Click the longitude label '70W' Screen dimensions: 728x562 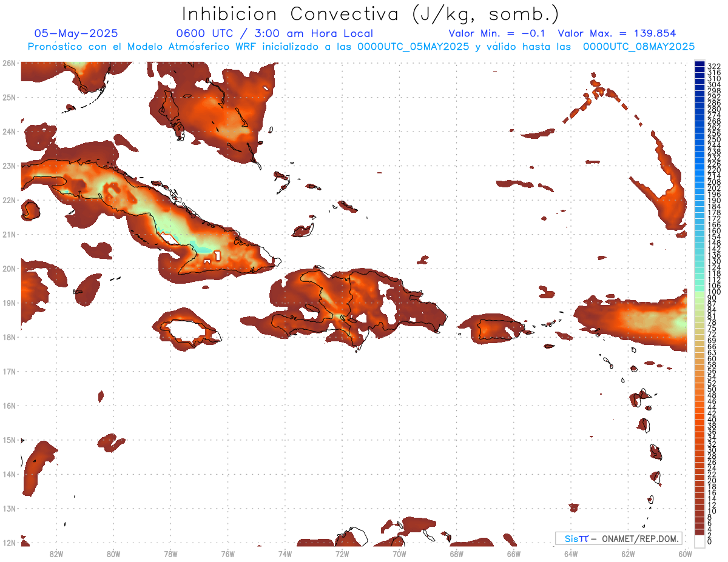(399, 554)
